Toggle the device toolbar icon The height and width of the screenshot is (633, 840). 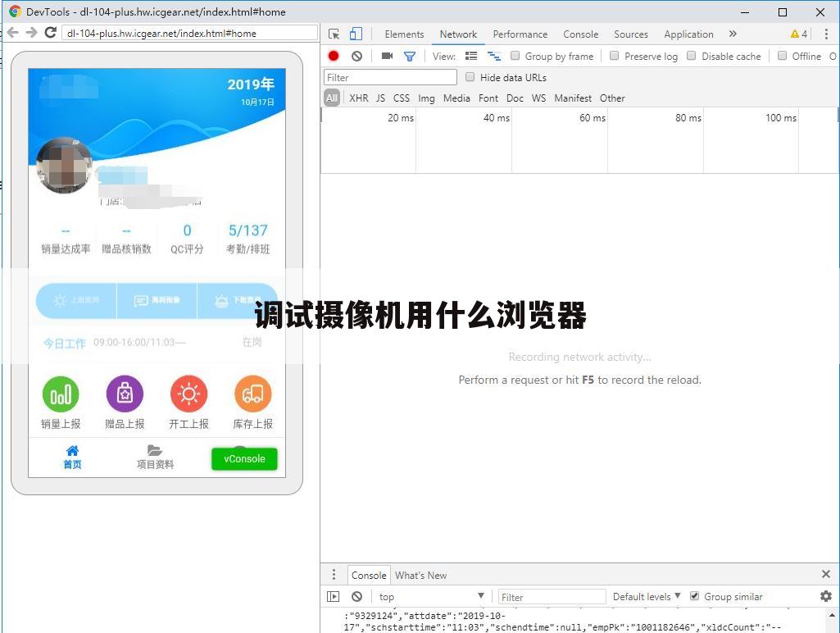click(356, 34)
